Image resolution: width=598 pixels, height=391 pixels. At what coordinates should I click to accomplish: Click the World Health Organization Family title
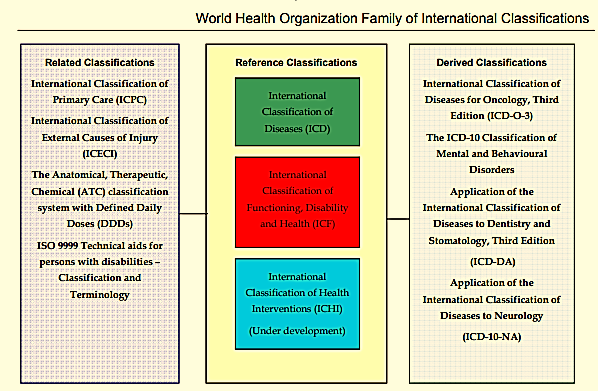point(392,18)
